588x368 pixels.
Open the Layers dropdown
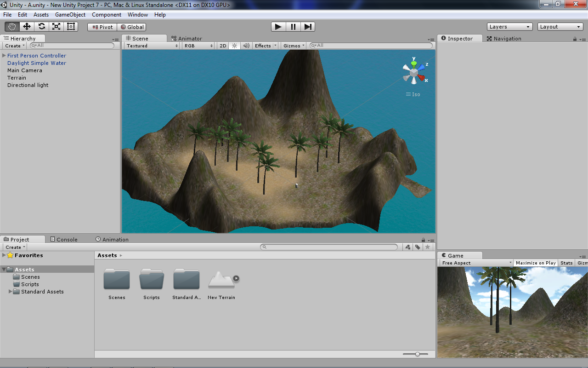[x=509, y=26]
